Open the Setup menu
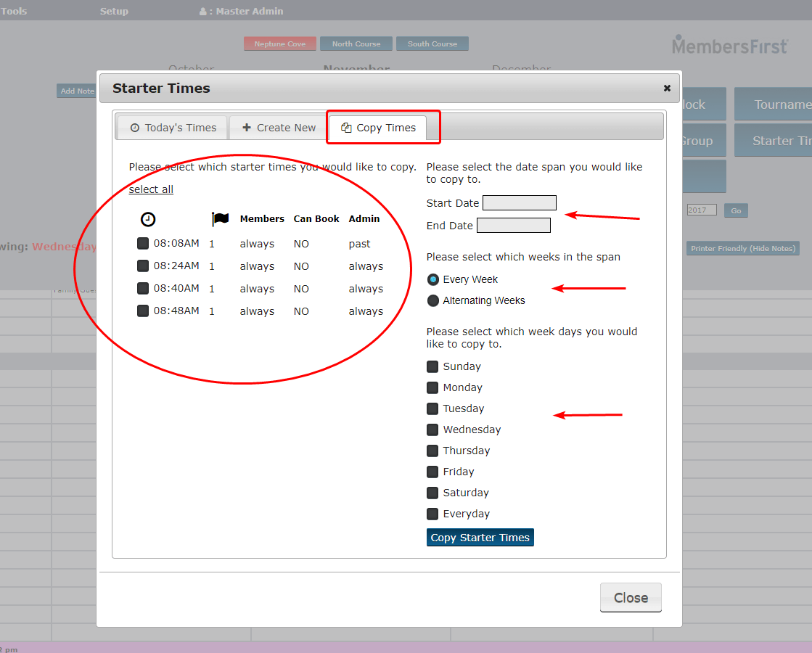Image resolution: width=812 pixels, height=653 pixels. [x=113, y=10]
